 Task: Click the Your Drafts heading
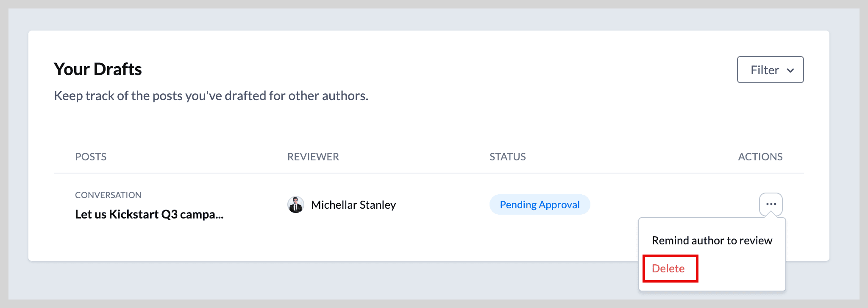tap(98, 69)
